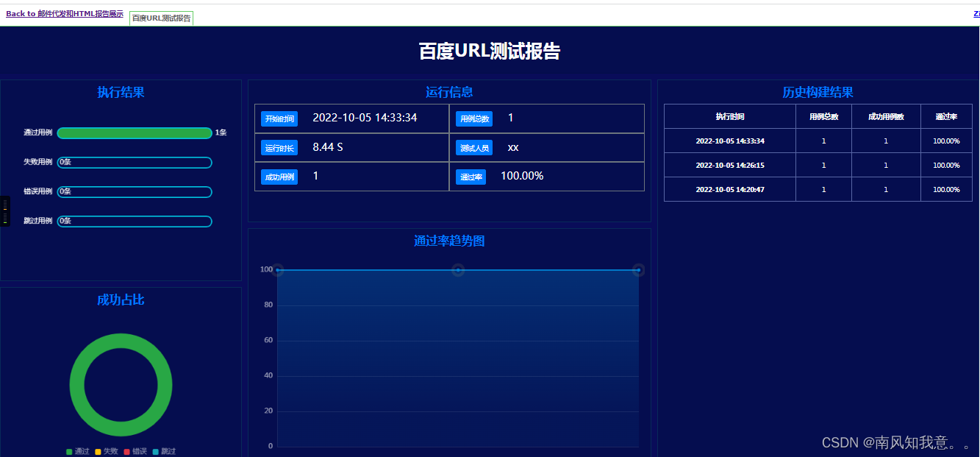The image size is (980, 457).
Task: Select the 100.00% value in 运行信息
Action: point(522,176)
